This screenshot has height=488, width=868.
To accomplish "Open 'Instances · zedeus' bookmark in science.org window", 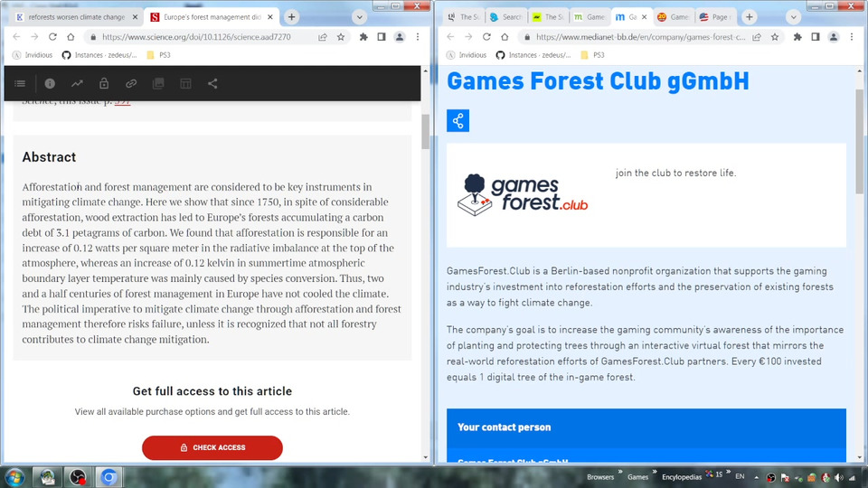I will [99, 55].
